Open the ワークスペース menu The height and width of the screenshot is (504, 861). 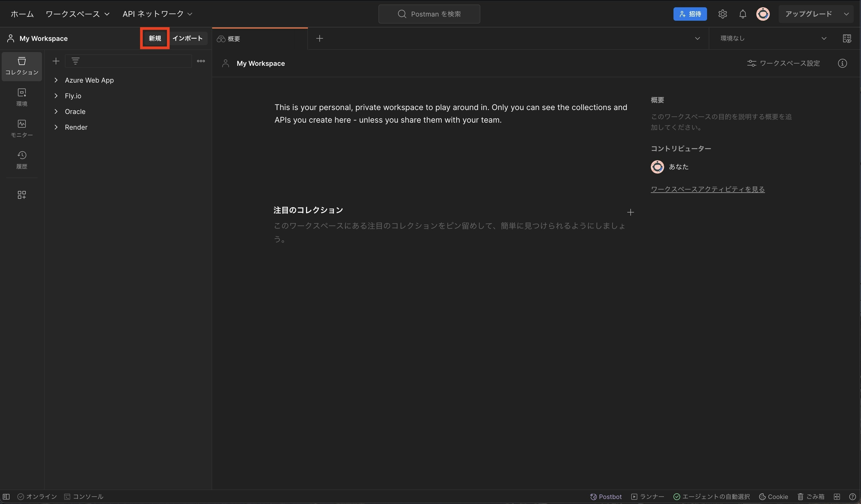78,14
